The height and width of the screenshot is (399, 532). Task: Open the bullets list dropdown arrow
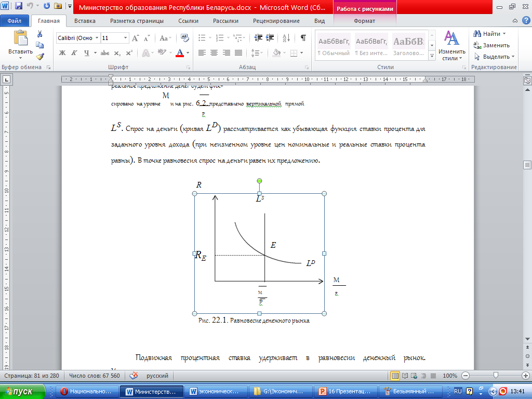[210, 38]
